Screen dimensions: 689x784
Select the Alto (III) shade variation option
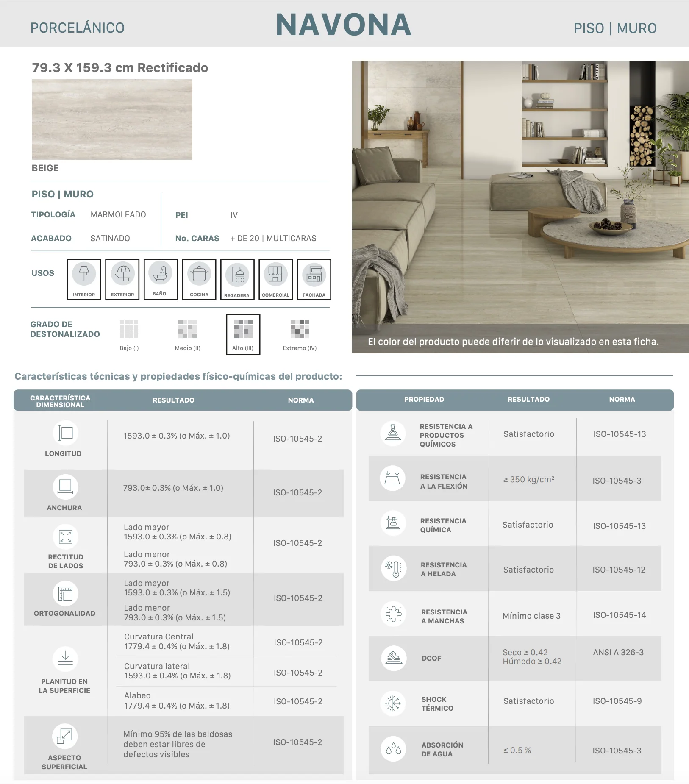click(243, 334)
